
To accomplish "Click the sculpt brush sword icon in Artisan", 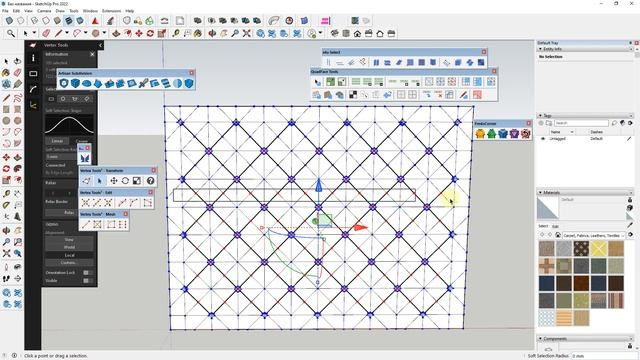I will coord(143,83).
